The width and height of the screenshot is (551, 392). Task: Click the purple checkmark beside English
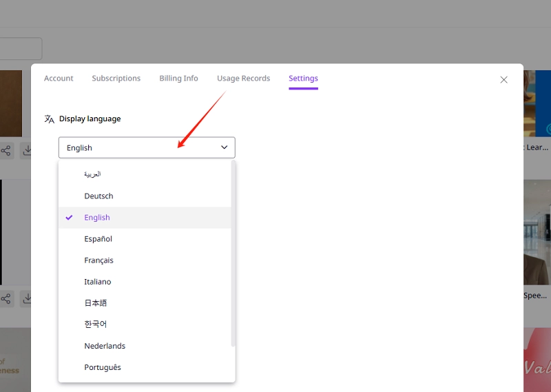point(69,217)
